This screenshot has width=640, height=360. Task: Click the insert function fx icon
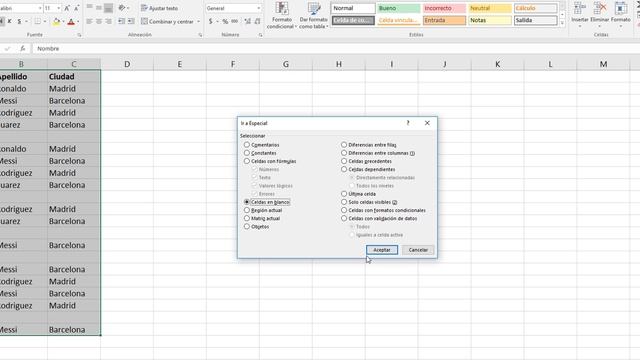(22, 49)
